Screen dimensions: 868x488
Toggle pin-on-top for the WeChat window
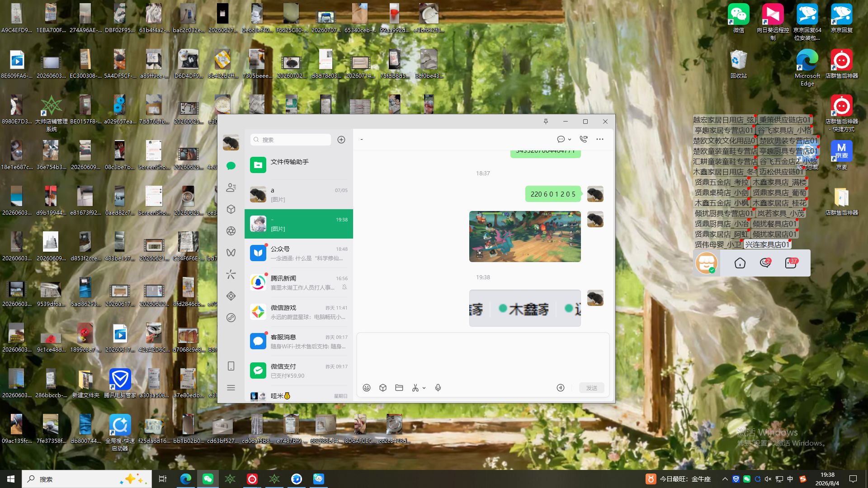point(546,122)
